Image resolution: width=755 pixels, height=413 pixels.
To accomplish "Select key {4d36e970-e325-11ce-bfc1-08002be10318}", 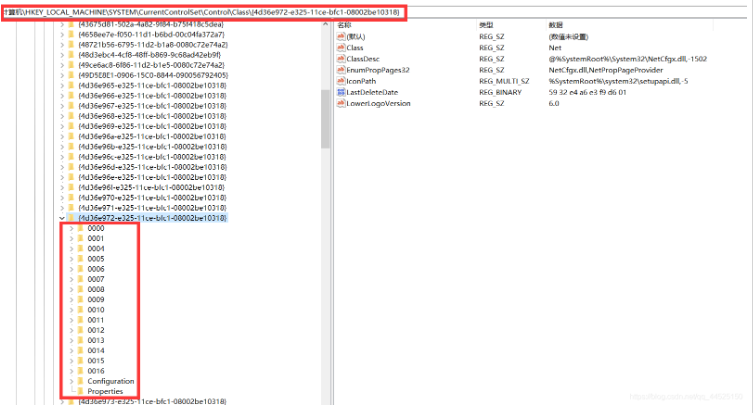I will pyautogui.click(x=152, y=197).
